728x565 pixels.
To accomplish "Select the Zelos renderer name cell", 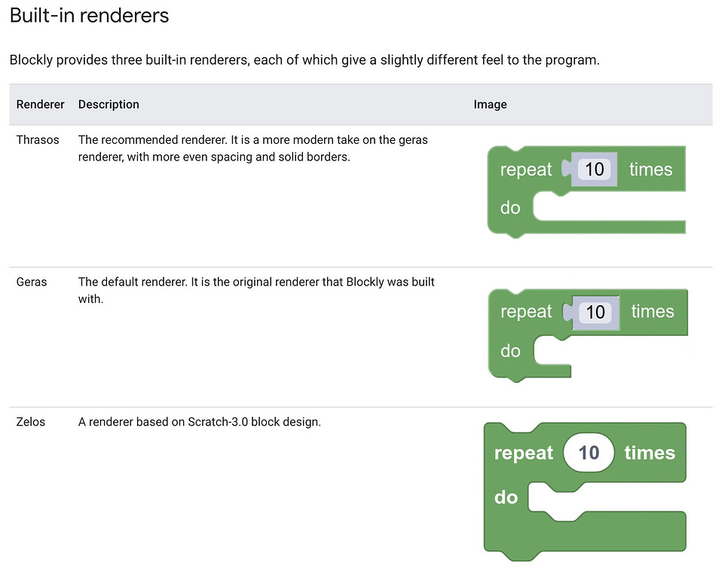I will point(31,423).
